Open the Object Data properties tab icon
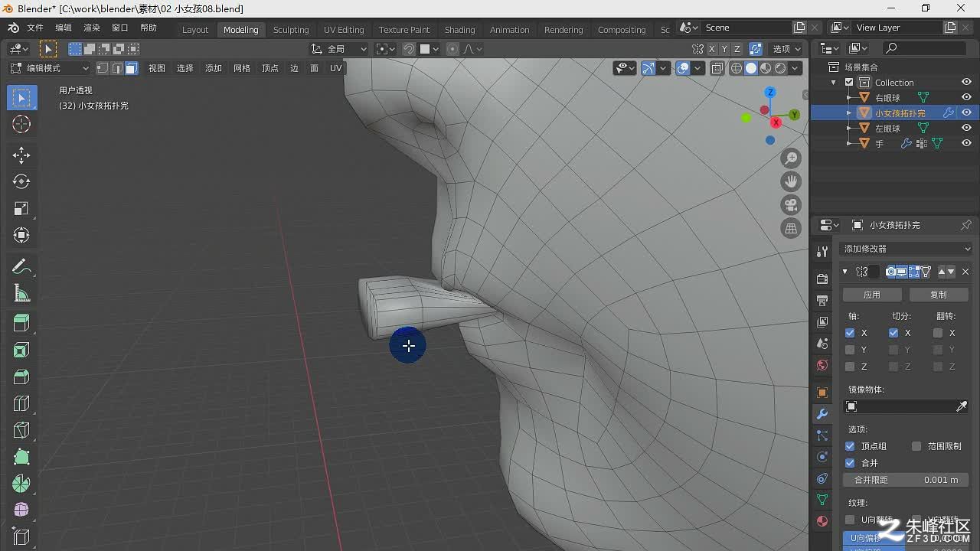Viewport: 980px width, 551px height. pyautogui.click(x=822, y=500)
